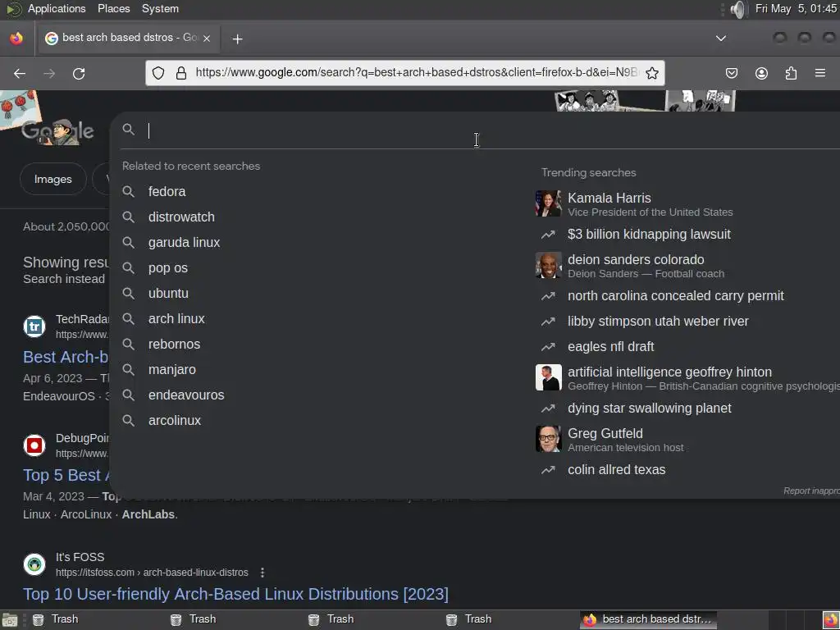Click the Firefox back arrow
Viewport: 840px width, 630px height.
[x=20, y=73]
